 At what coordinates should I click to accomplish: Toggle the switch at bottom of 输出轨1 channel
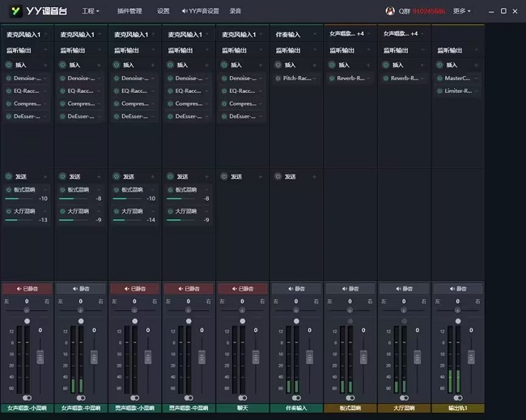458,397
